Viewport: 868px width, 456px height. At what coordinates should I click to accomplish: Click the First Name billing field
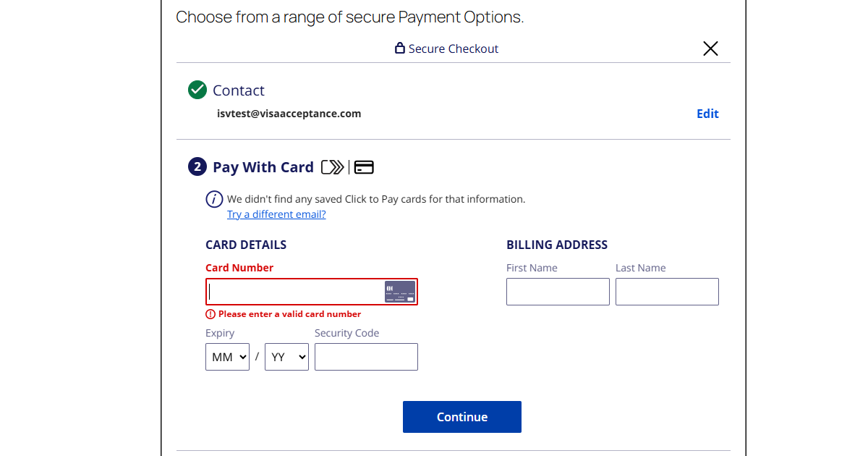click(x=558, y=291)
